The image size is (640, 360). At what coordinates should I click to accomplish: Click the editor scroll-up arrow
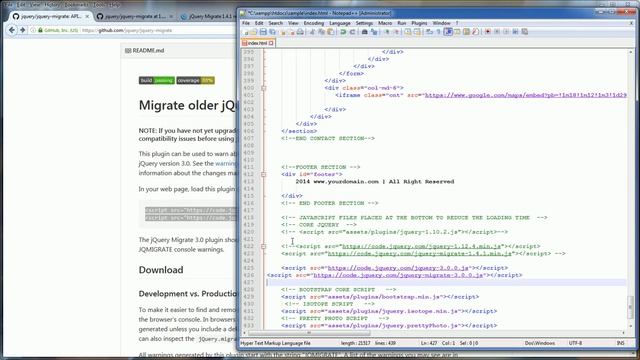point(631,52)
